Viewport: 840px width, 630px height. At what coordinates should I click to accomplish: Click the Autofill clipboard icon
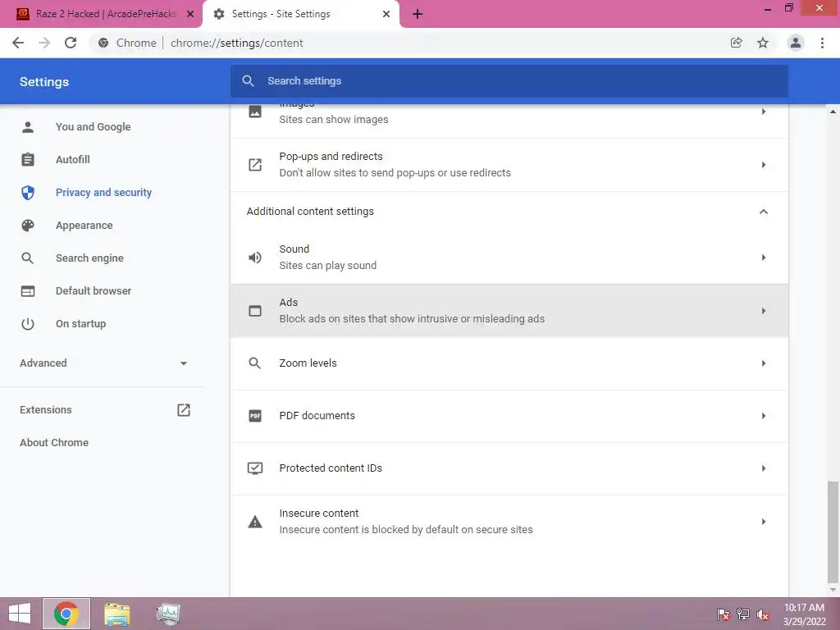coord(28,160)
